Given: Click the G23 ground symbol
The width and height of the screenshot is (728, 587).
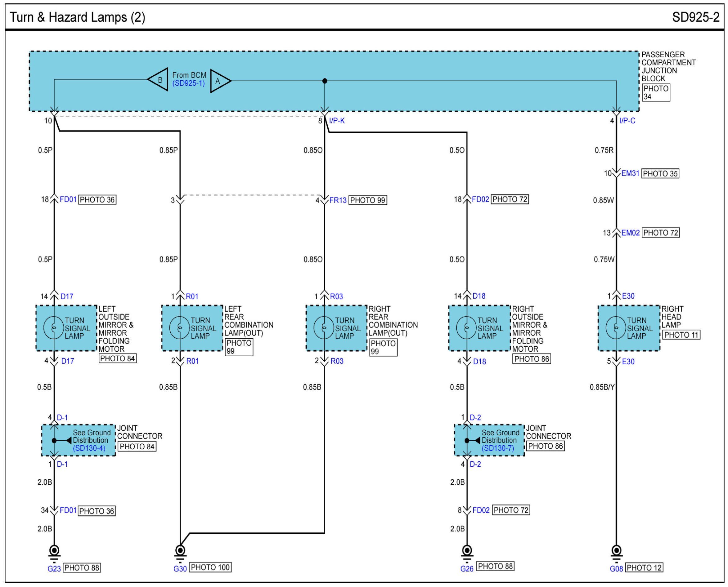Looking at the screenshot, I should pyautogui.click(x=54, y=552).
